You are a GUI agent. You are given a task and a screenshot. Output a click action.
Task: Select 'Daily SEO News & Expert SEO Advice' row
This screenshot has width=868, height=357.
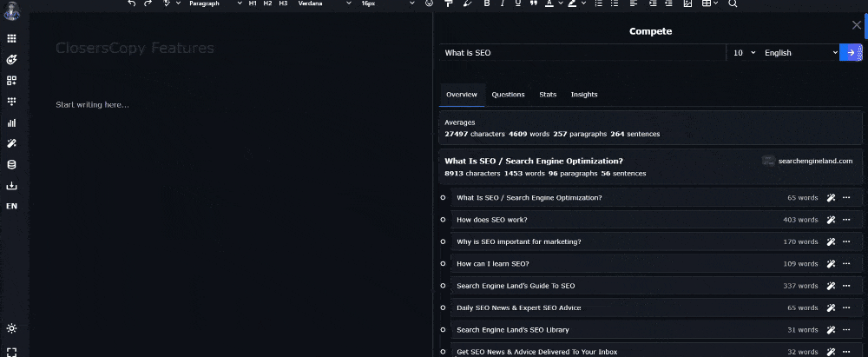point(656,307)
